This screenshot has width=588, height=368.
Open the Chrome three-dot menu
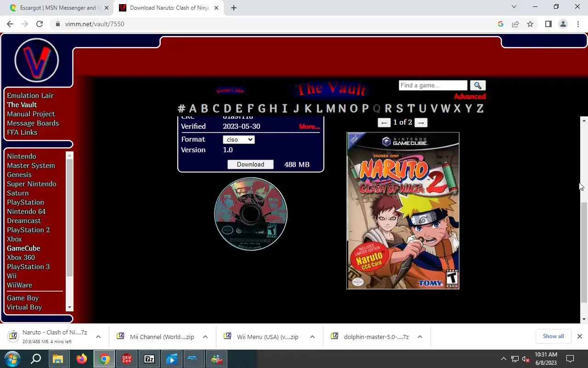[x=578, y=24]
